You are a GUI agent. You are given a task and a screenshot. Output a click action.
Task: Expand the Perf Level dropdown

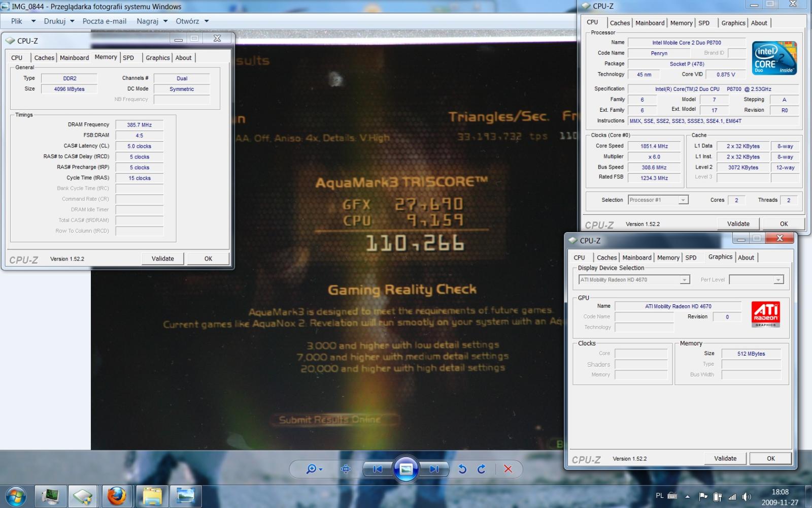click(x=778, y=280)
